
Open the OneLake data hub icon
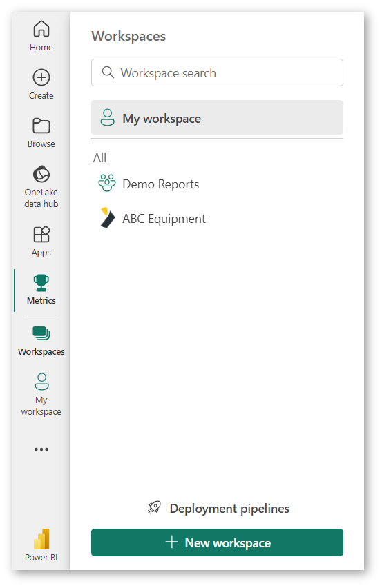click(x=41, y=175)
